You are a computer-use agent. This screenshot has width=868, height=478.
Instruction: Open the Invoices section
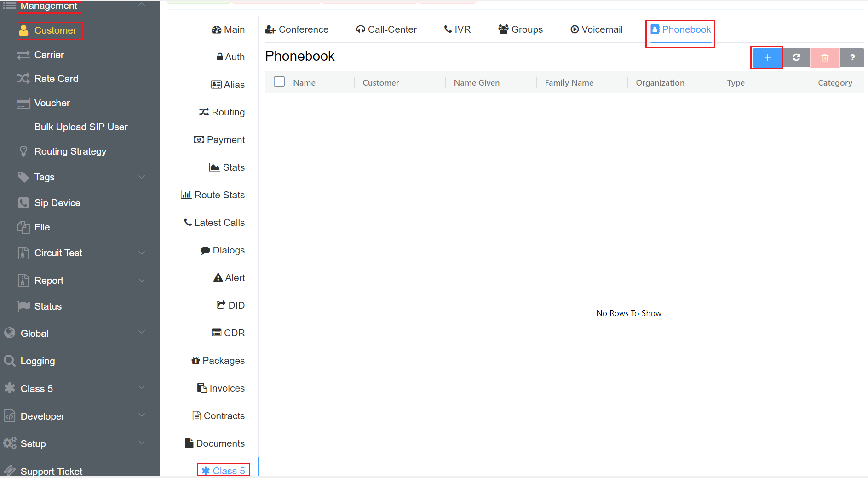[221, 388]
